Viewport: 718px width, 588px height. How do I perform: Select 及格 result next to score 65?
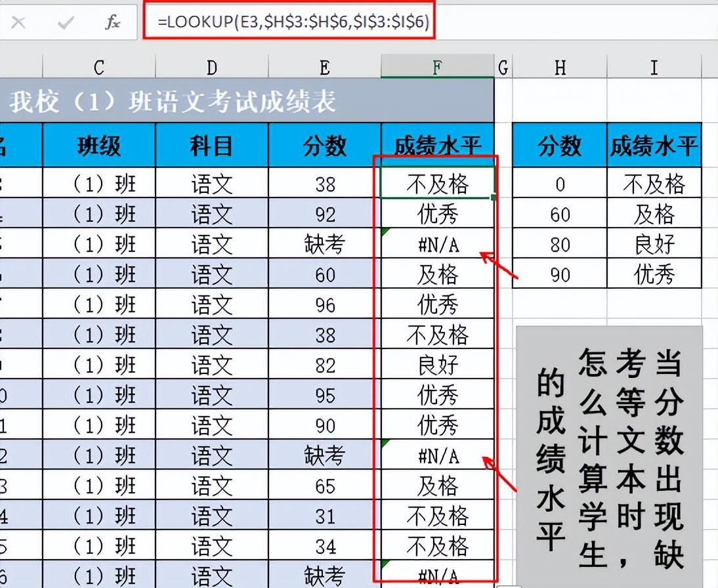click(x=437, y=486)
